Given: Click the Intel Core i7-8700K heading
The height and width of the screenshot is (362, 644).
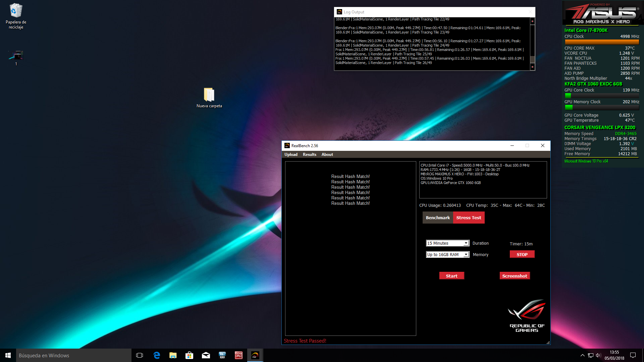Looking at the screenshot, I should [586, 30].
